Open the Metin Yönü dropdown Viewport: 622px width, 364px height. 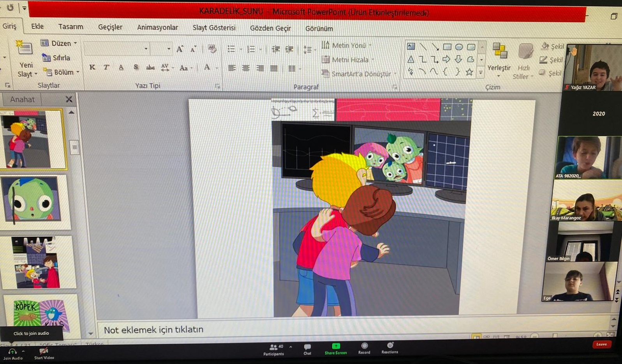pyautogui.click(x=346, y=45)
